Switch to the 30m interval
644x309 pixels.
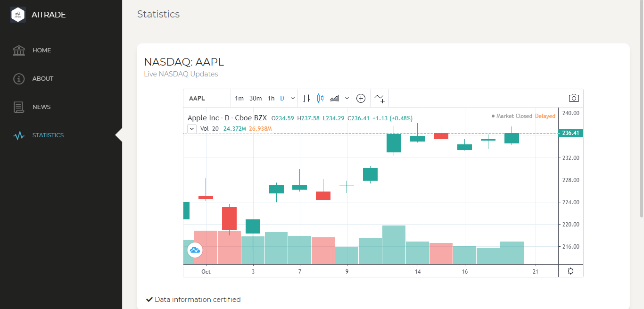pos(256,98)
